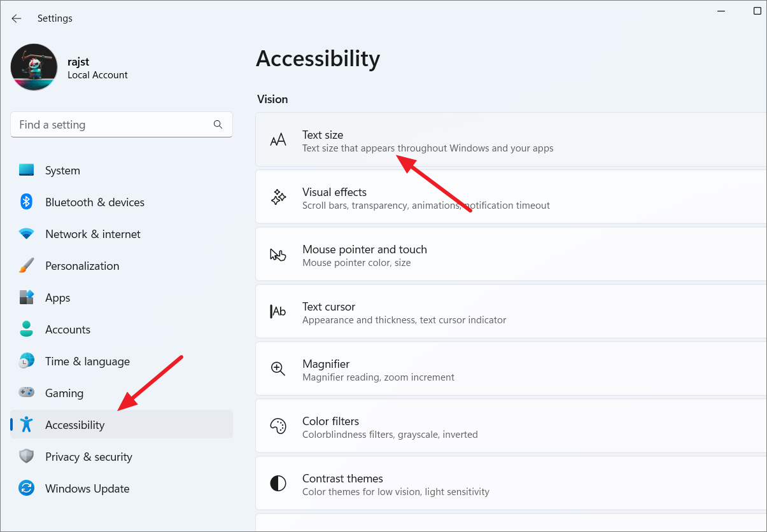Image resolution: width=767 pixels, height=532 pixels.
Task: Click the Text cursor Ab icon
Action: pyautogui.click(x=278, y=312)
